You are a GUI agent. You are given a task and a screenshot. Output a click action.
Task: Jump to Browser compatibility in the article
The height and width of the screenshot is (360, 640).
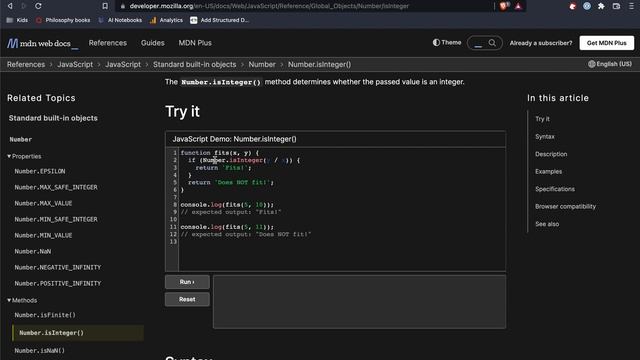565,207
